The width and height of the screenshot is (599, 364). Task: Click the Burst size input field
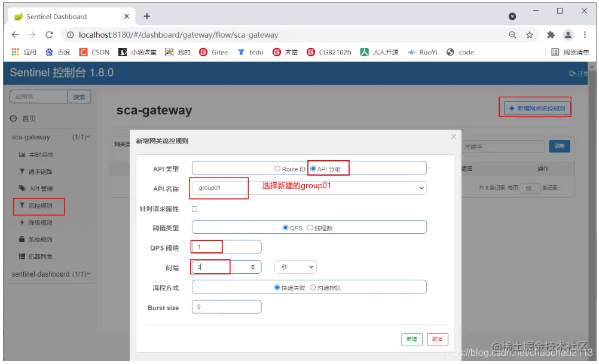(x=227, y=307)
